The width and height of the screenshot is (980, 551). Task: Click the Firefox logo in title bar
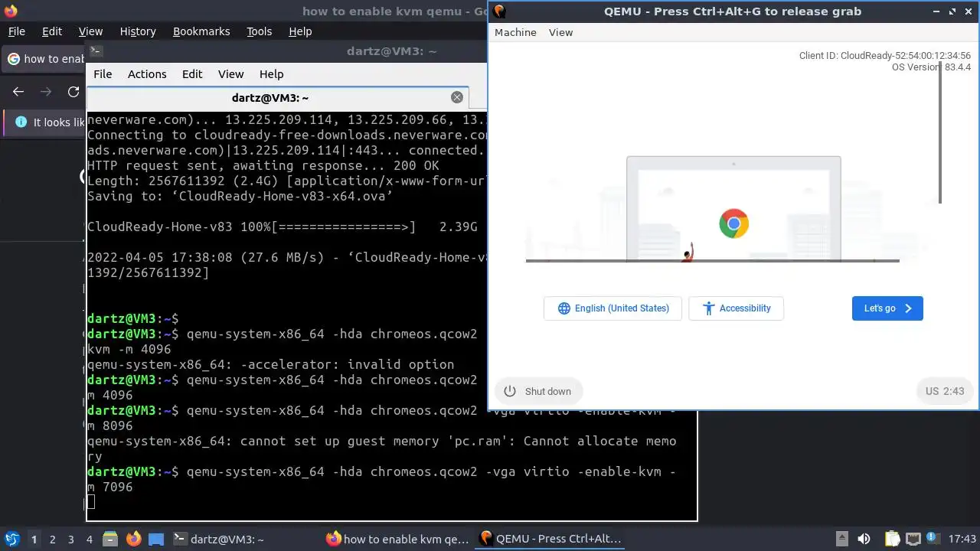(10, 11)
